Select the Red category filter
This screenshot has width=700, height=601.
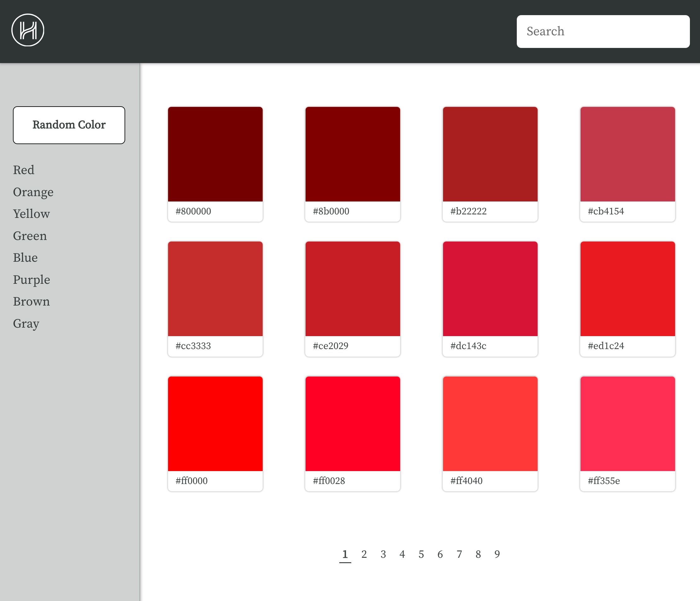click(x=24, y=170)
